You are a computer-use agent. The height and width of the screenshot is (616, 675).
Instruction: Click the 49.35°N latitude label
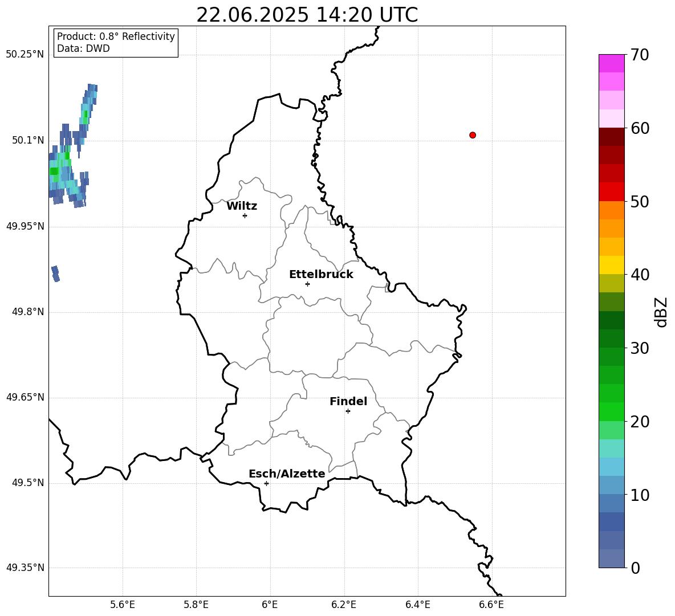25,568
